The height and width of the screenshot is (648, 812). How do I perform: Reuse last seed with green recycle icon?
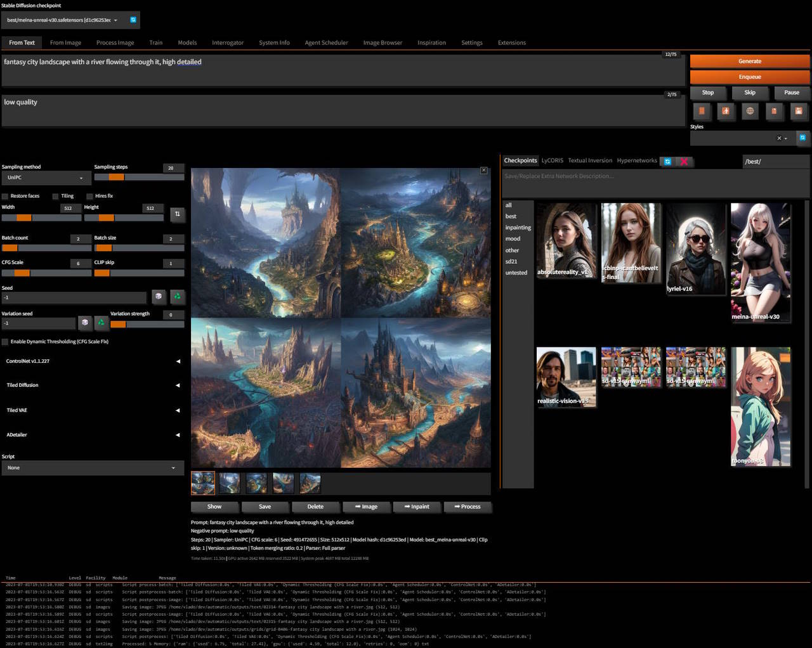pos(177,296)
